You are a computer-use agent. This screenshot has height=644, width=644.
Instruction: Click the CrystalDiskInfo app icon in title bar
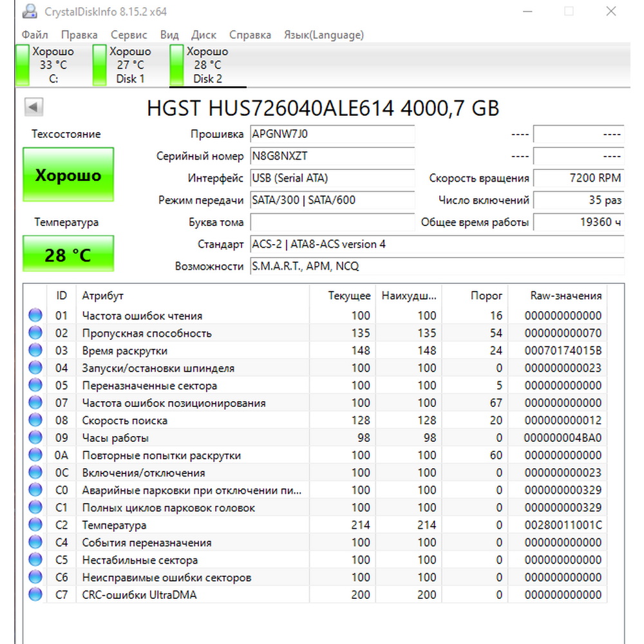tap(30, 11)
